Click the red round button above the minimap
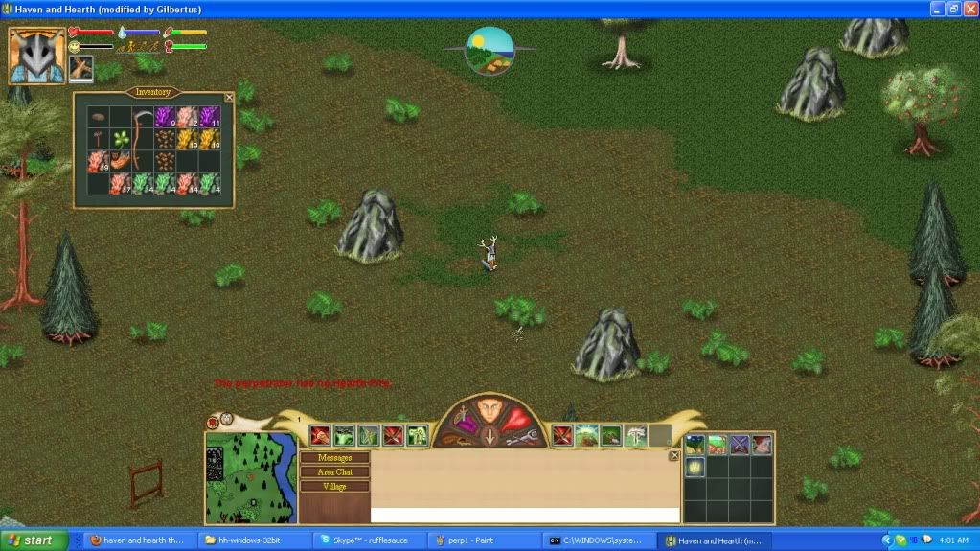 click(x=213, y=423)
